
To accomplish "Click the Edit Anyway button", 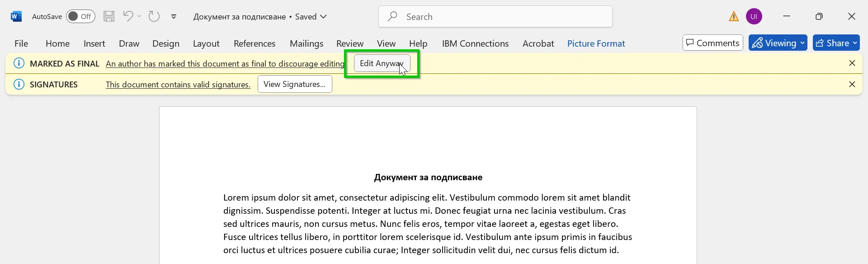I will coord(382,63).
